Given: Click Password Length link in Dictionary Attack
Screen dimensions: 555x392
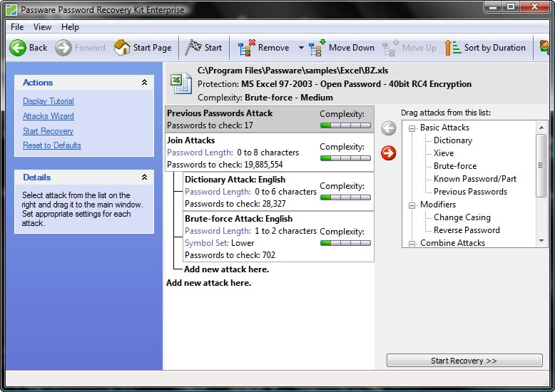Looking at the screenshot, I should point(218,192).
